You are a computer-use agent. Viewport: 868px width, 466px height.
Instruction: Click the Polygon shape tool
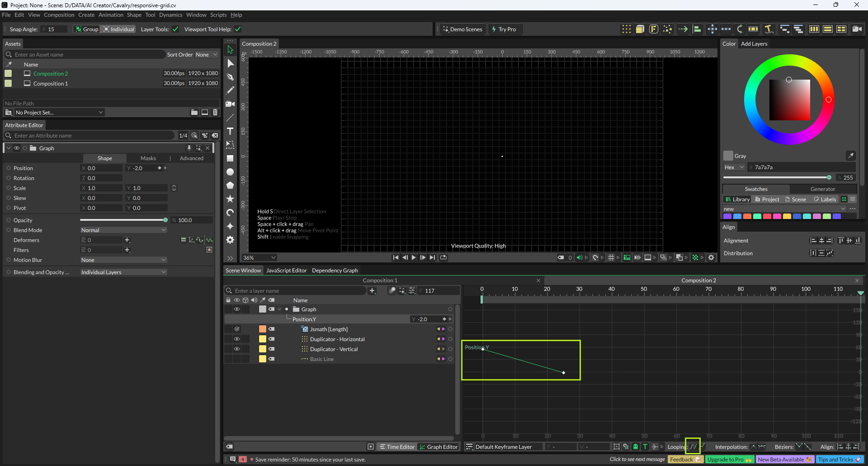[x=230, y=185]
